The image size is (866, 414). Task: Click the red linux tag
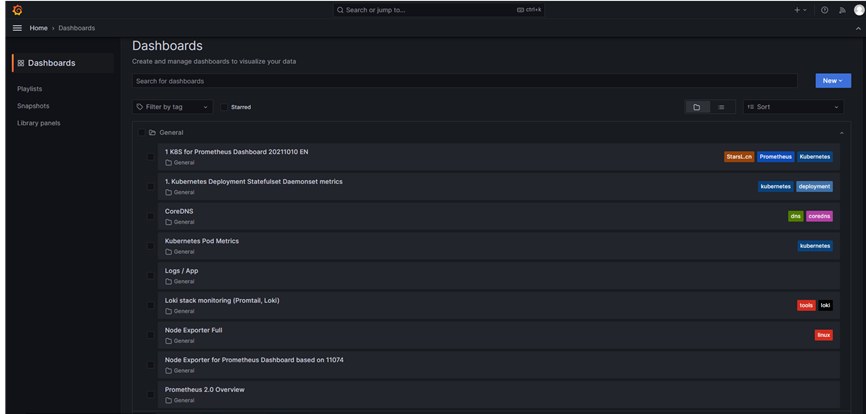[823, 335]
